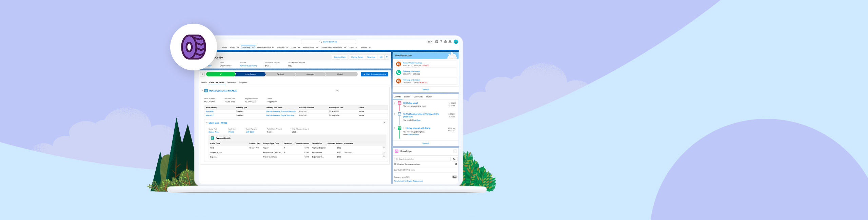Expand the path sidebar chevron

[x=202, y=74]
